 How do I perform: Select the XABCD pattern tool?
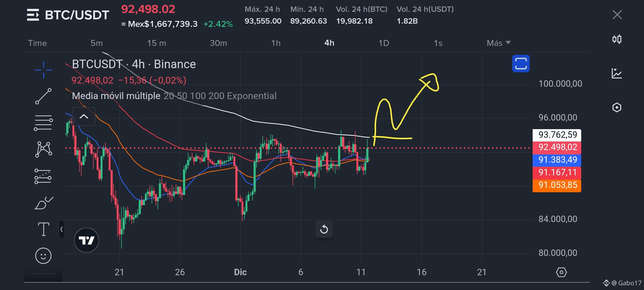pyautogui.click(x=43, y=149)
